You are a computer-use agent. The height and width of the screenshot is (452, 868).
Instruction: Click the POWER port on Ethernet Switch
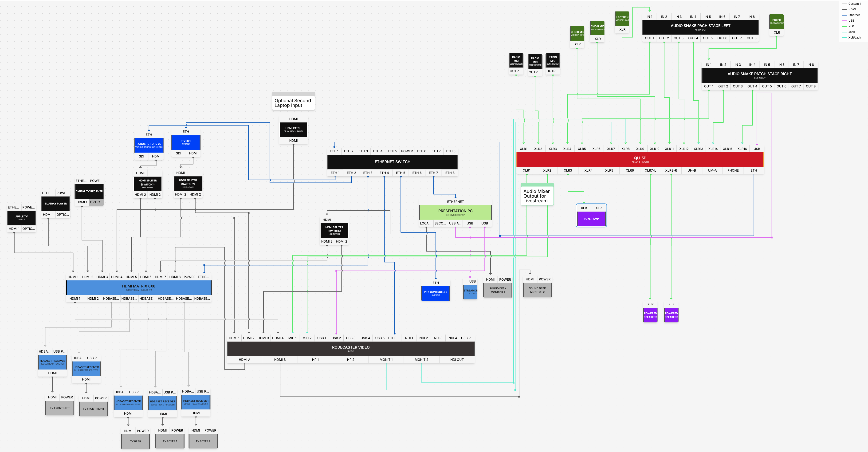tap(407, 151)
